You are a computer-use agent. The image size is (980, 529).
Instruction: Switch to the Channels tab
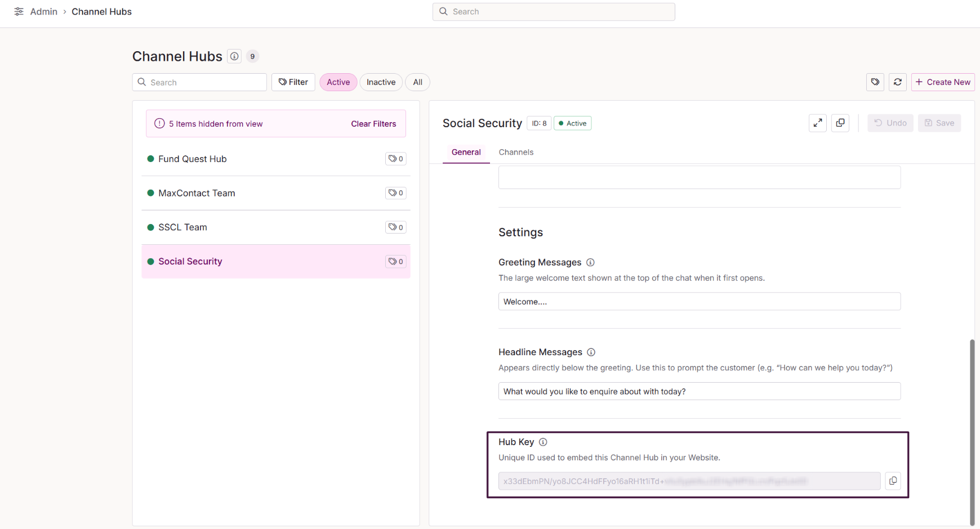pyautogui.click(x=516, y=152)
